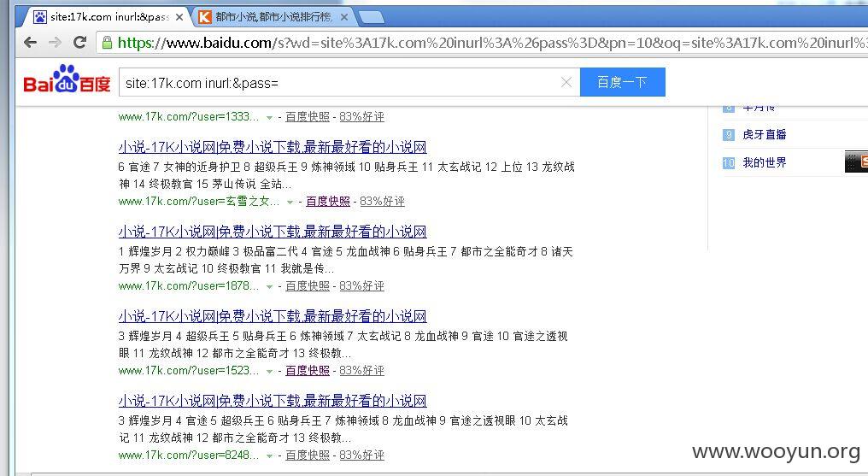Open the 虎牙直播 hot search entry
The width and height of the screenshot is (868, 476).
765,134
